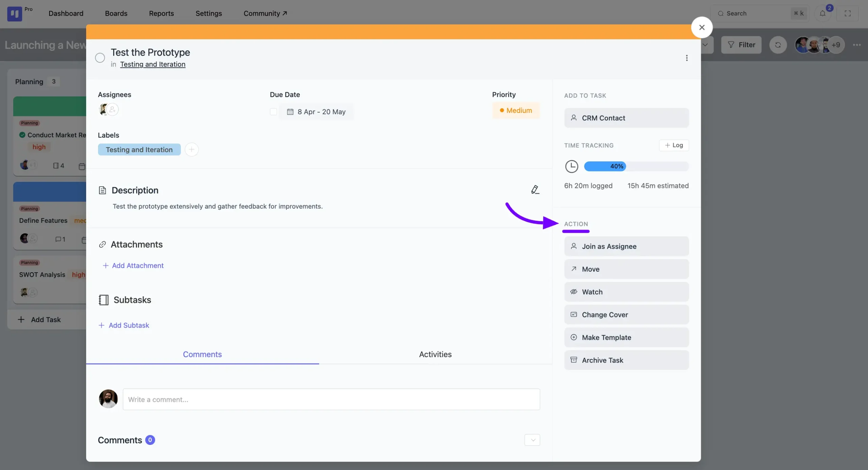Click the description edit pencil icon
The image size is (868, 470).
tap(535, 189)
